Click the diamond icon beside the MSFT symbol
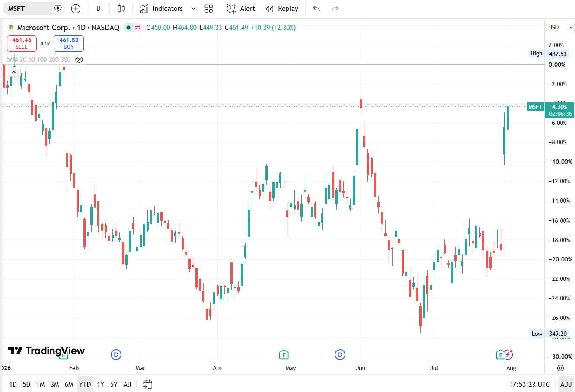This screenshot has width=575, height=392. click(58, 9)
